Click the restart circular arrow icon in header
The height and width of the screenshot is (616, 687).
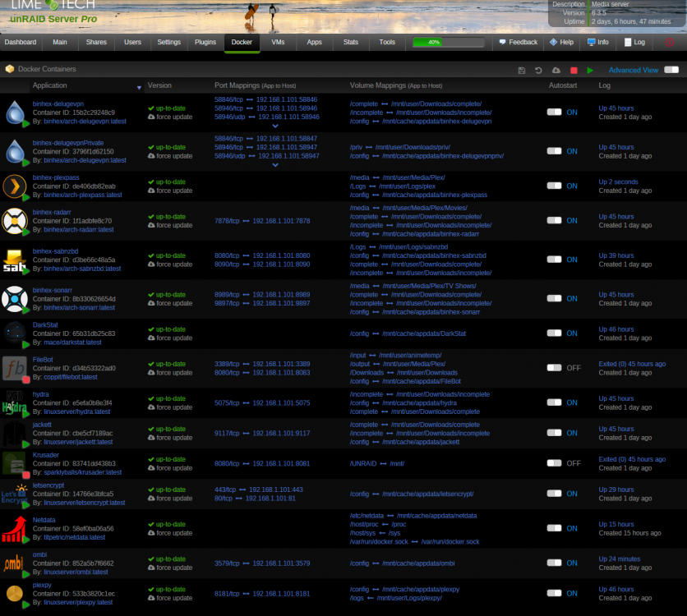pos(538,71)
